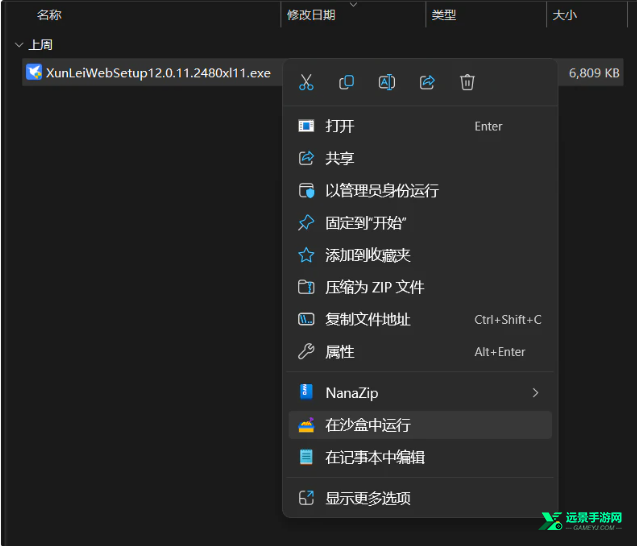Viewport: 637px width, 546px height.
Task: Click the Copy icon in context menu
Action: pos(346,82)
